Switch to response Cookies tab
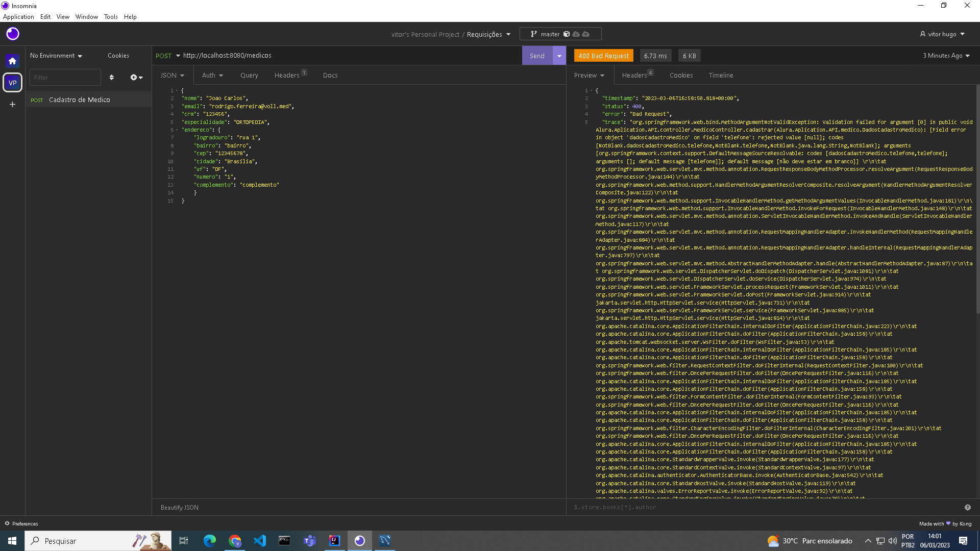Screen dimensions: 980x551 (681, 75)
